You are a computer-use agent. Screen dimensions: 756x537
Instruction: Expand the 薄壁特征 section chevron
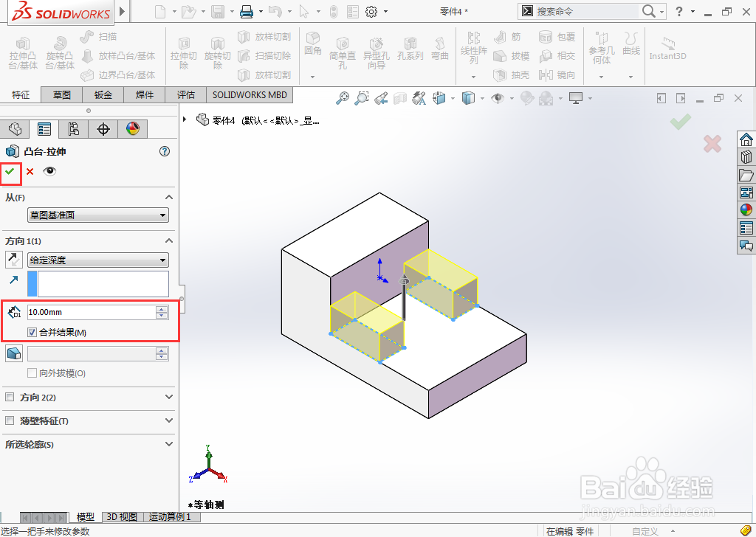pos(169,420)
